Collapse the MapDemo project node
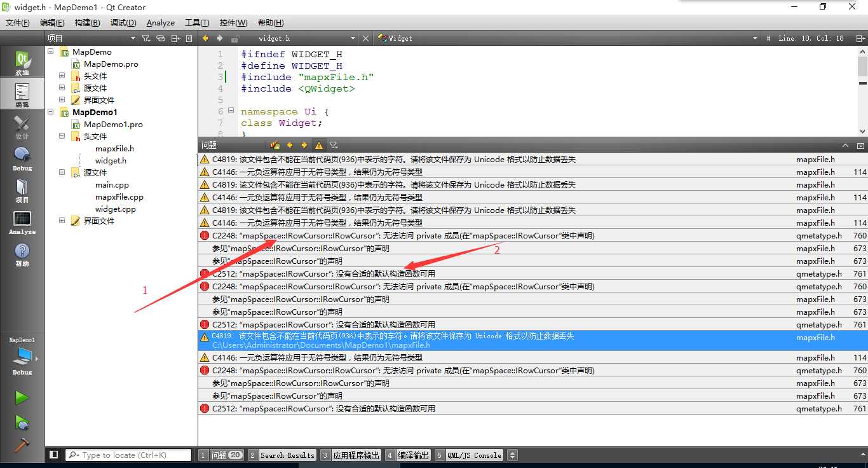 click(x=50, y=52)
